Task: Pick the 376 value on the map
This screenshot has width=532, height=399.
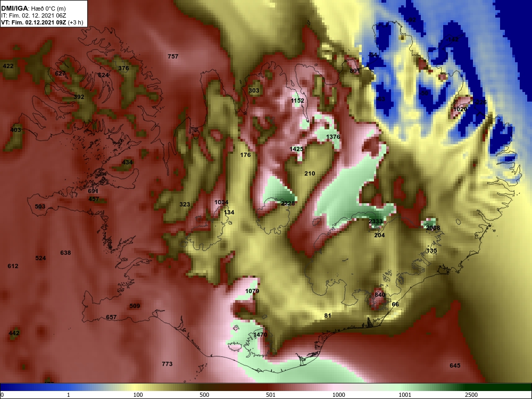Action: pos(123,68)
